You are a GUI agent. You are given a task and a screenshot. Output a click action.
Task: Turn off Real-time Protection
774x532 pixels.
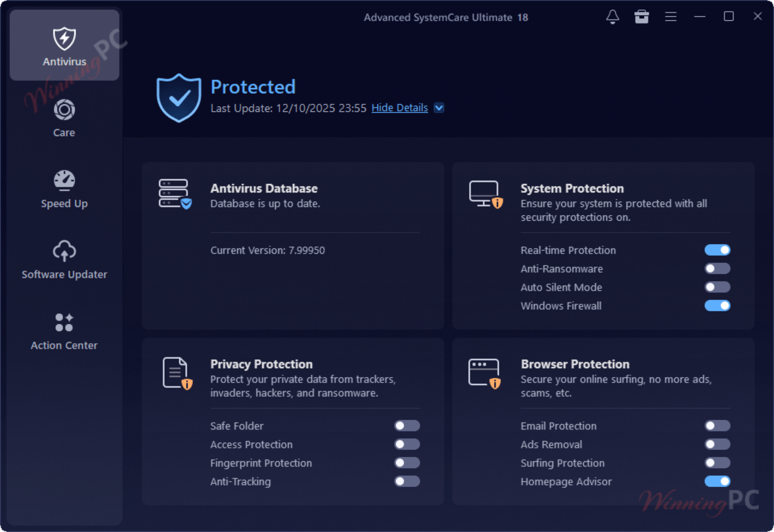point(717,250)
